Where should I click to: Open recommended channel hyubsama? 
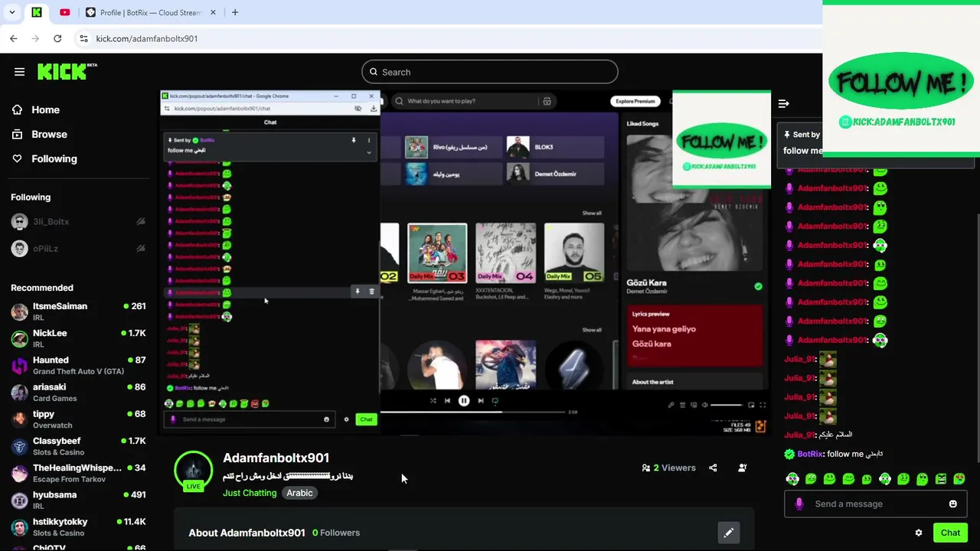[x=78, y=500]
